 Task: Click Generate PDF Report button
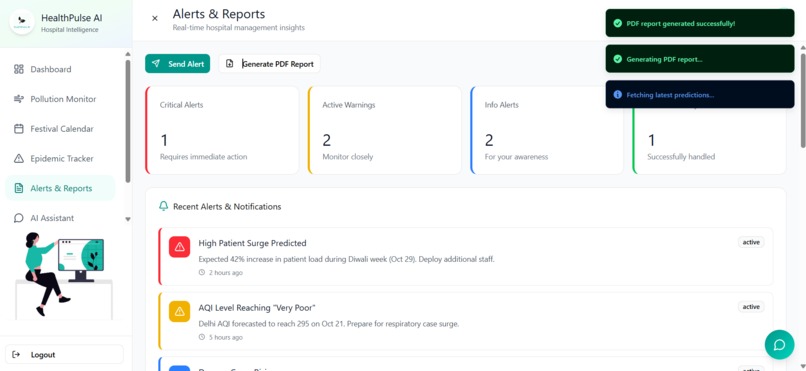[x=269, y=64]
